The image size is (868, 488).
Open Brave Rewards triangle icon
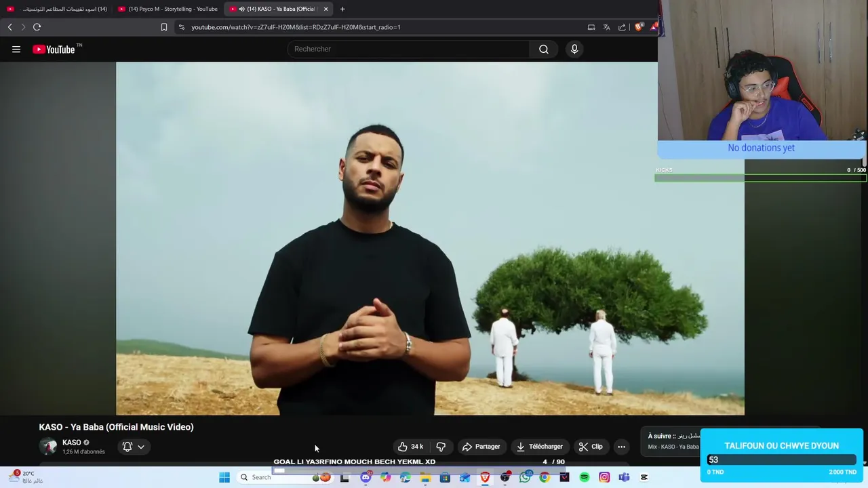click(653, 27)
